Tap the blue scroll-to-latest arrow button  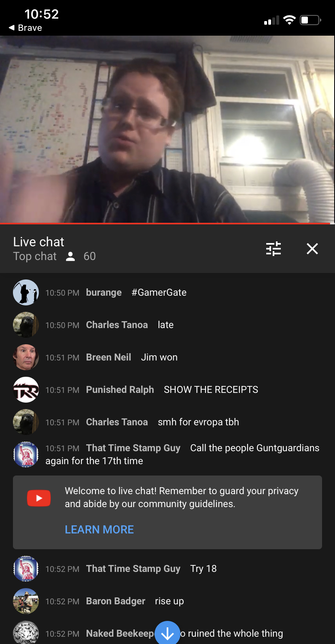click(x=167, y=633)
